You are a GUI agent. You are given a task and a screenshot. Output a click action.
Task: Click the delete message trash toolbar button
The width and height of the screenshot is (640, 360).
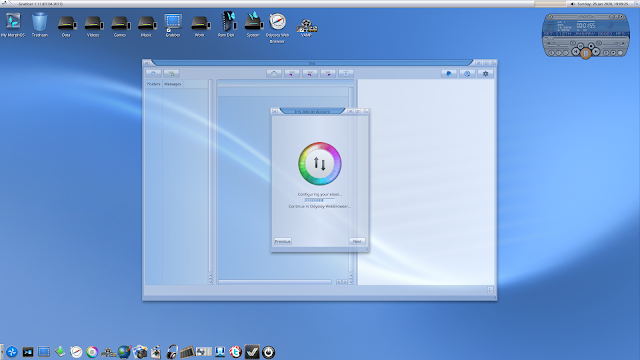[346, 73]
